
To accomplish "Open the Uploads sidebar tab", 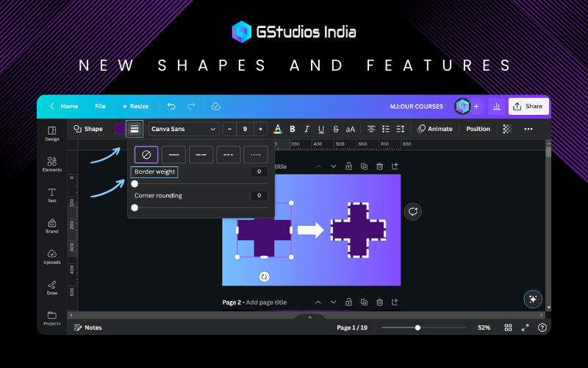I will click(x=52, y=257).
